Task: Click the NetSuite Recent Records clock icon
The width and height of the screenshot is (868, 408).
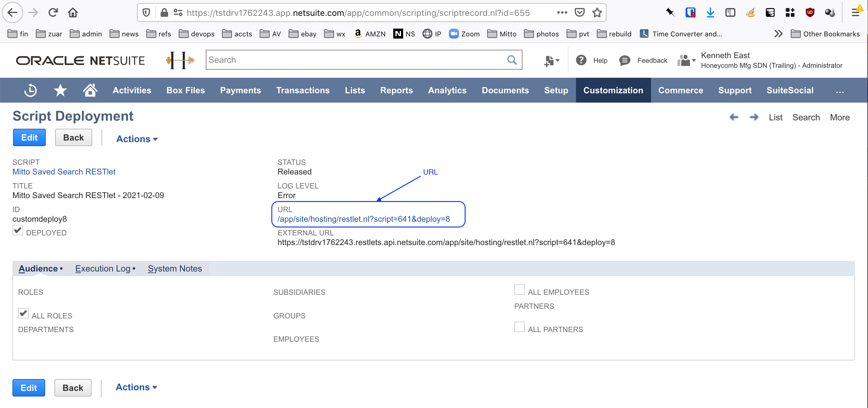Action: pos(30,90)
